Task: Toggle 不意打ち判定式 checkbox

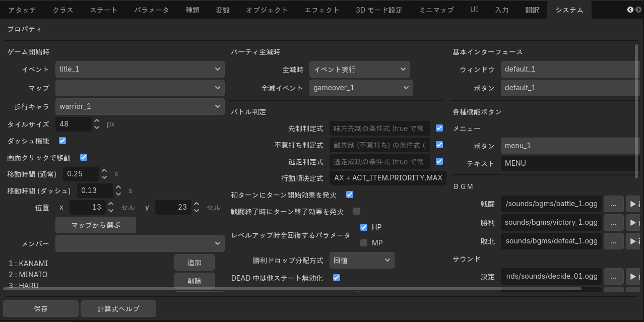Action: tap(439, 145)
